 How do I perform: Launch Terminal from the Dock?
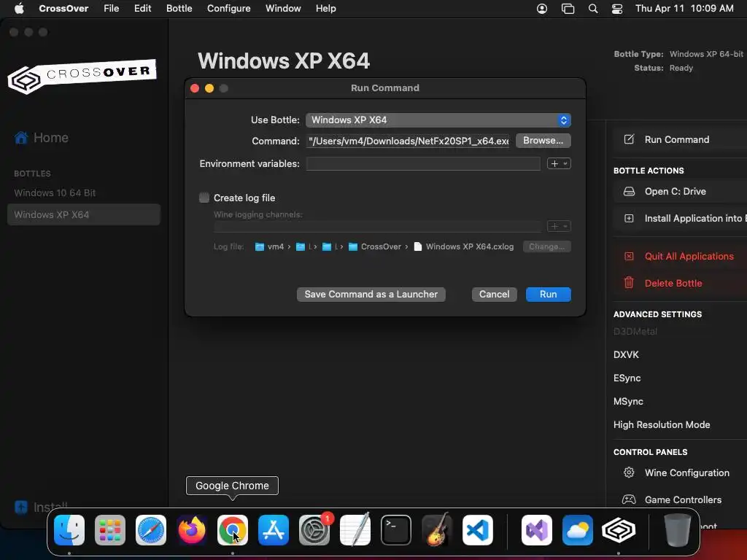tap(396, 530)
